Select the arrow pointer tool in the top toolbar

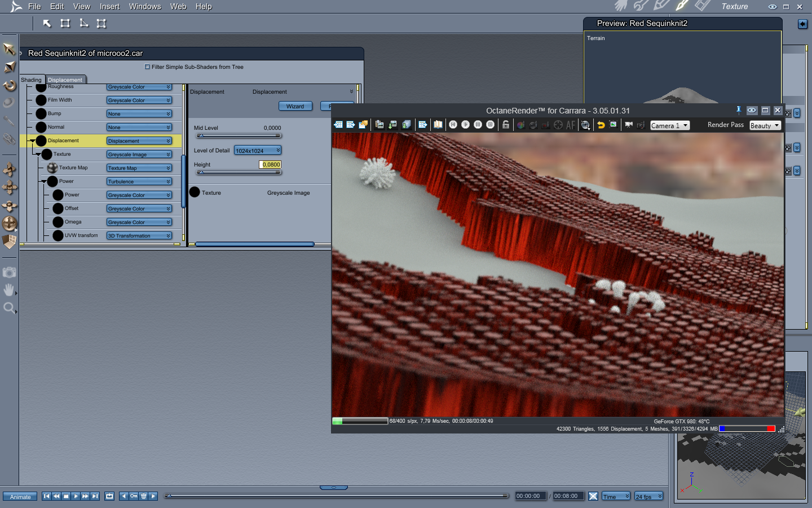click(47, 23)
